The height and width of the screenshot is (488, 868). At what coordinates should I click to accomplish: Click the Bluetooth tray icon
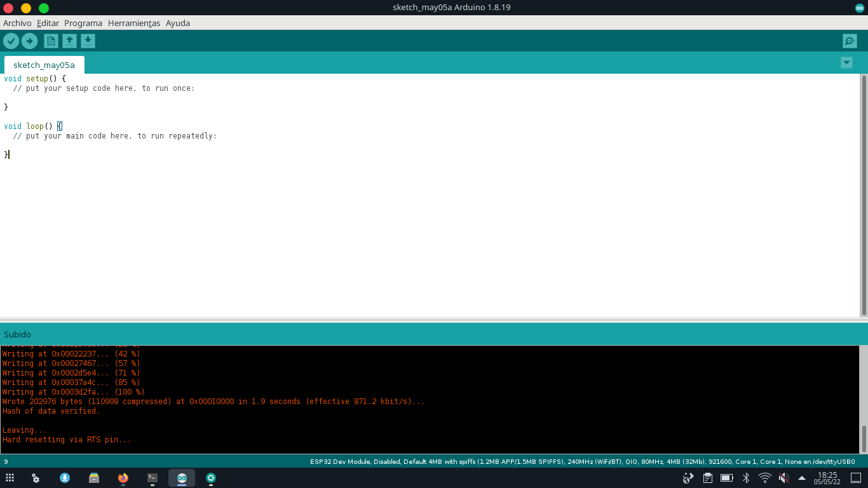746,478
